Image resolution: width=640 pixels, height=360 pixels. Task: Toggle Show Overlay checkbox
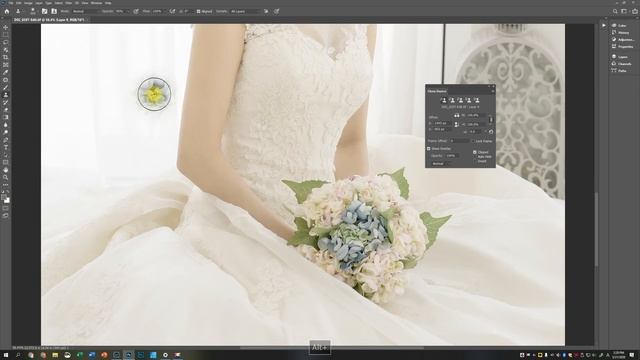coord(429,149)
